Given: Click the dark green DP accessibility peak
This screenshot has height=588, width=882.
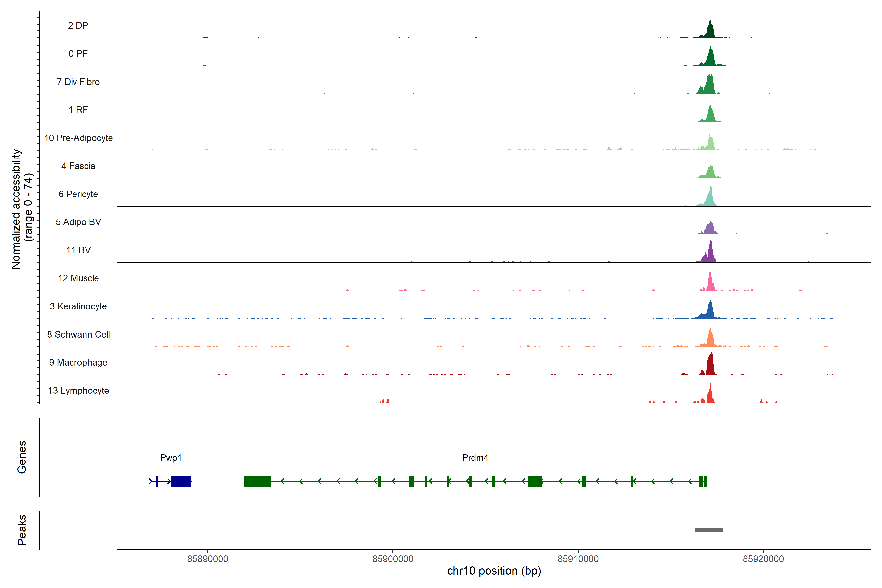Looking at the screenshot, I should 710,32.
